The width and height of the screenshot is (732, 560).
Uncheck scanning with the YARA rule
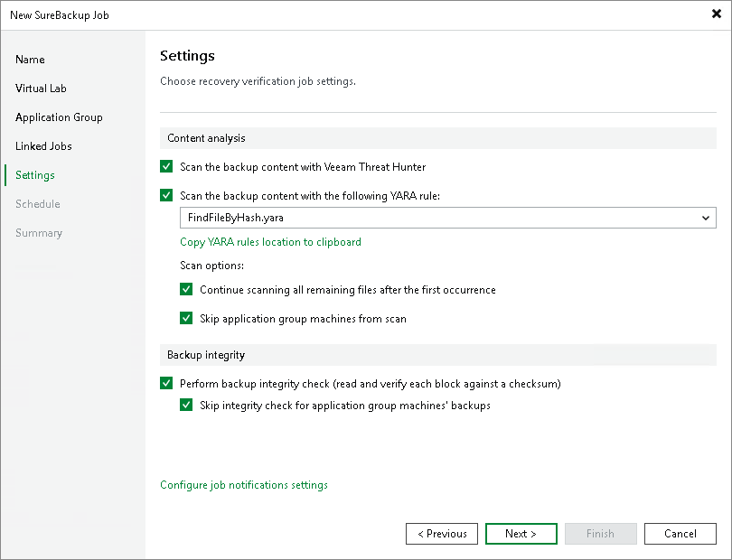166,195
